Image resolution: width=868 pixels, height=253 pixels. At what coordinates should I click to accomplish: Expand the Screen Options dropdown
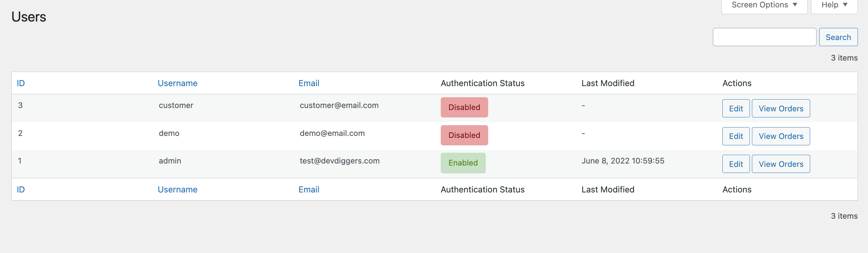[764, 5]
